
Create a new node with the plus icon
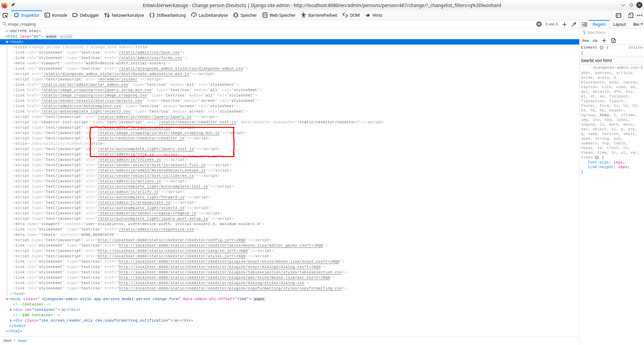pos(565,24)
